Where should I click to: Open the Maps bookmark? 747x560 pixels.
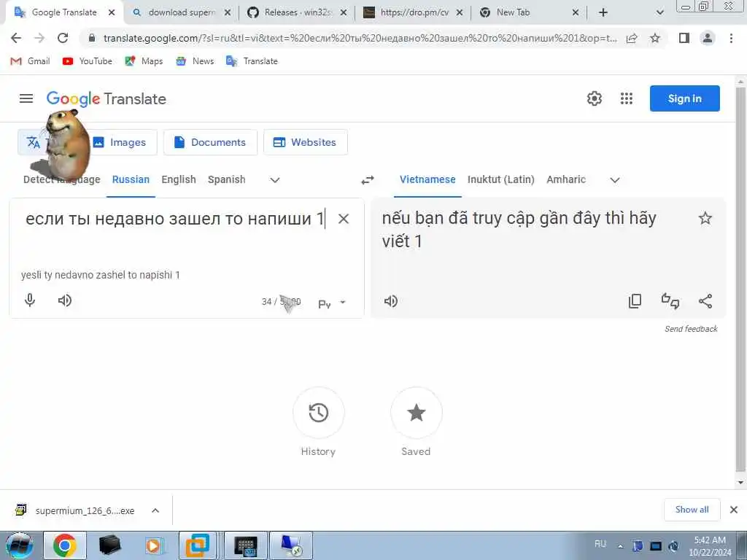pyautogui.click(x=144, y=61)
